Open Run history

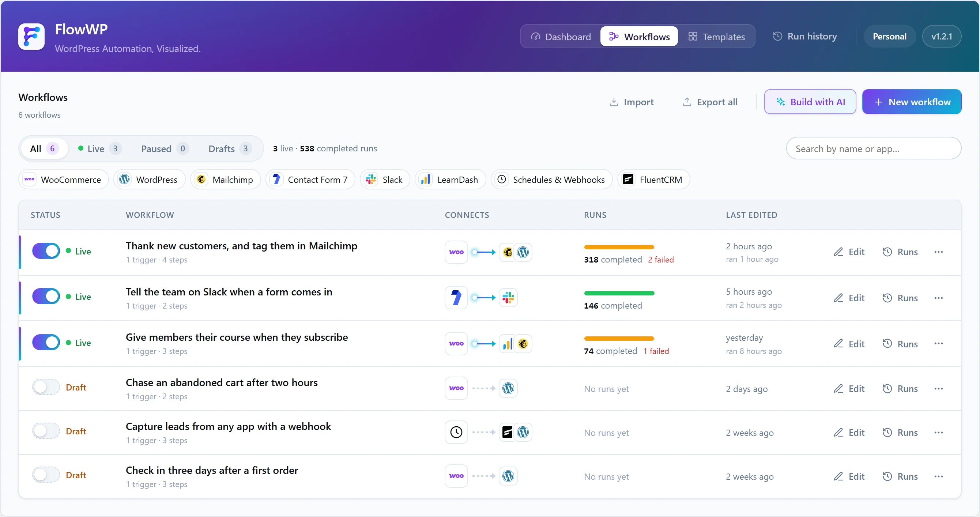coord(805,37)
